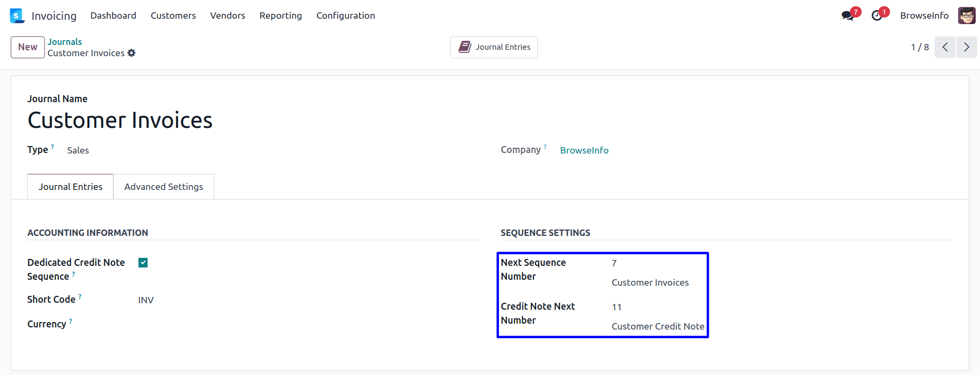Screen dimensions: 980x375
Task: Open the gear actions menu beside Customer Invoices
Action: pos(132,53)
